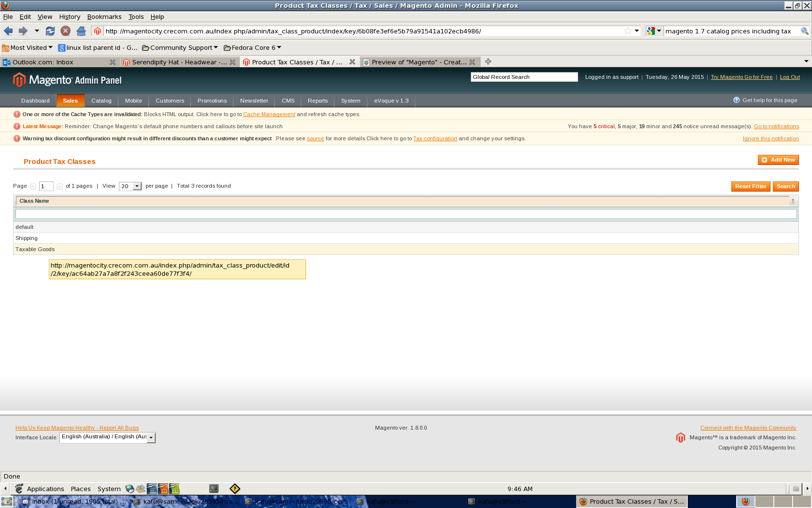Click the Class Name sort arrow
This screenshot has height=508, width=812.
[793, 201]
